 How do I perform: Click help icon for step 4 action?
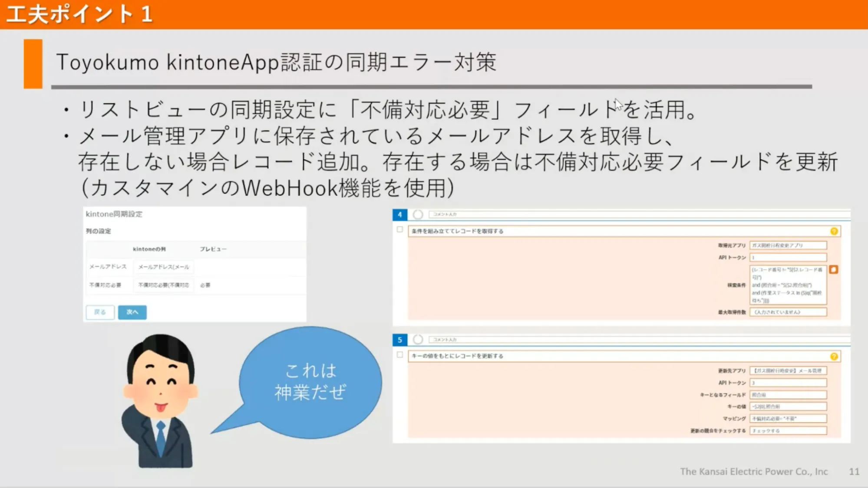[834, 231]
